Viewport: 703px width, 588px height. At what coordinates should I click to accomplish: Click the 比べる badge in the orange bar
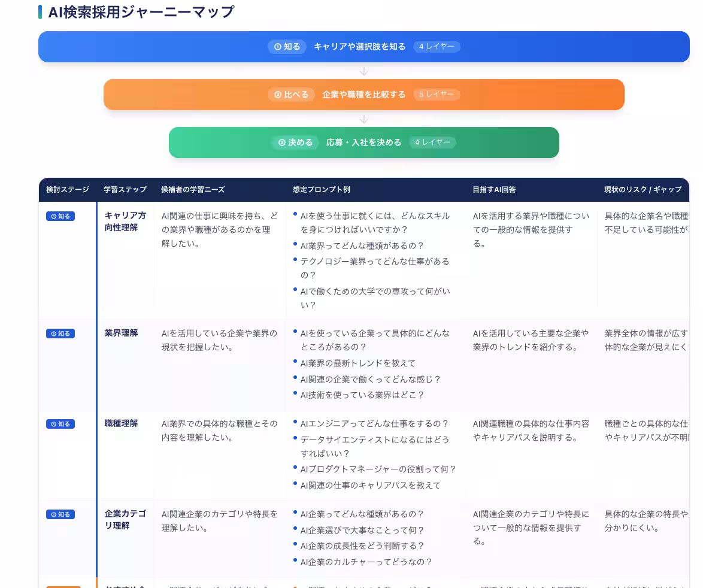(292, 95)
